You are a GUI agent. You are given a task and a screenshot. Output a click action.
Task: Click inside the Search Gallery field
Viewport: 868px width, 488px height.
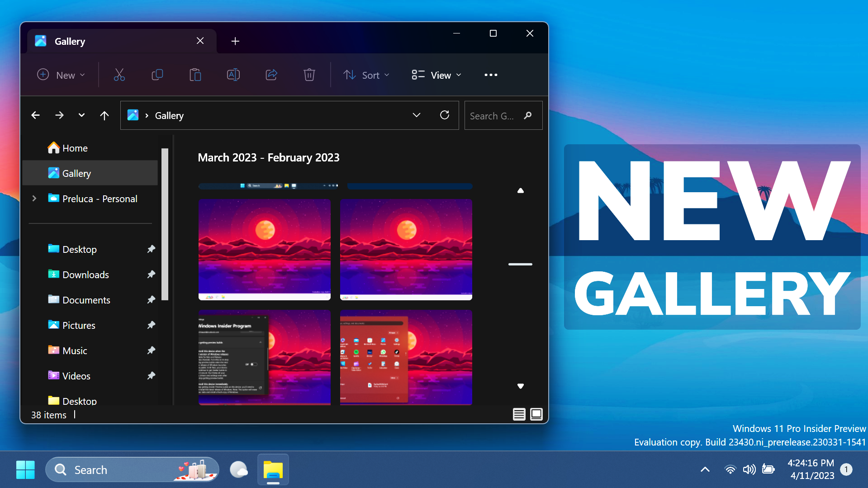point(495,115)
